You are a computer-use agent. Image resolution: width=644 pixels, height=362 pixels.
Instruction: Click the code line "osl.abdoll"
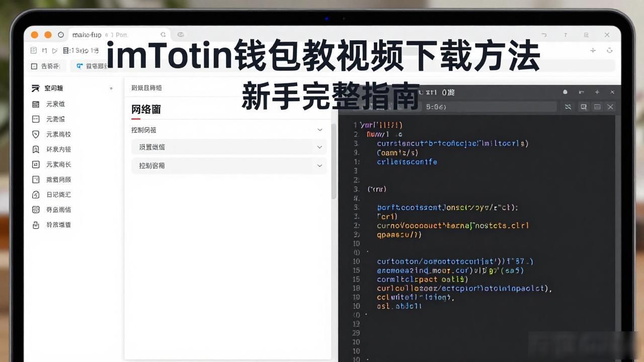pos(398,306)
